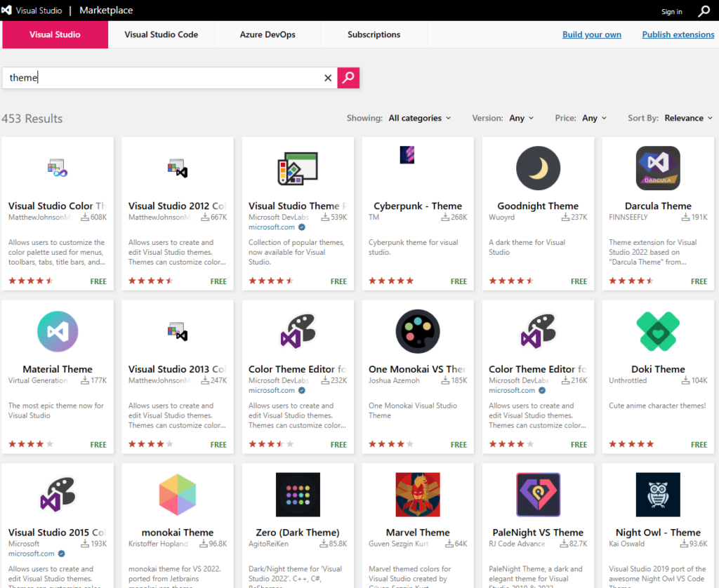Image resolution: width=719 pixels, height=588 pixels.
Task: Expand the All categories dropdown
Action: coord(420,119)
